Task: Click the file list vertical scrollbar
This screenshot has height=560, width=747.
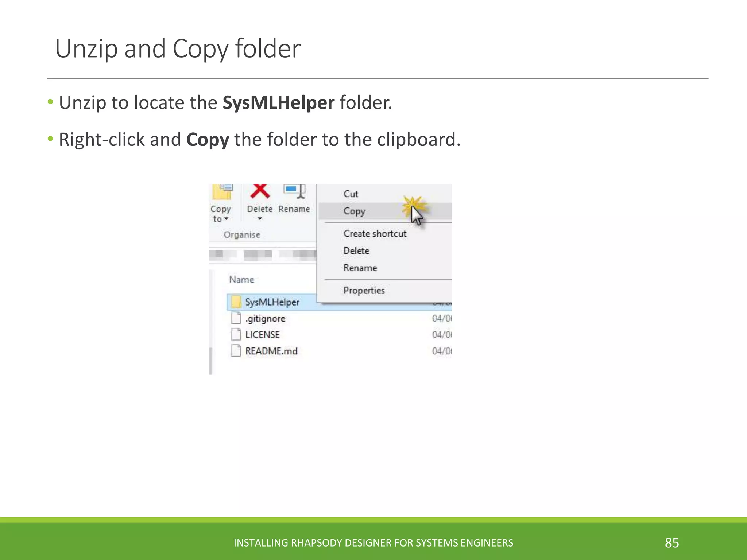Action: point(210,361)
